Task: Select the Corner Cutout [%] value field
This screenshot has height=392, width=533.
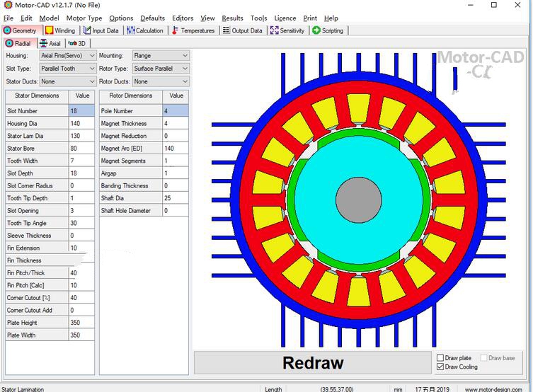Action: click(x=81, y=298)
